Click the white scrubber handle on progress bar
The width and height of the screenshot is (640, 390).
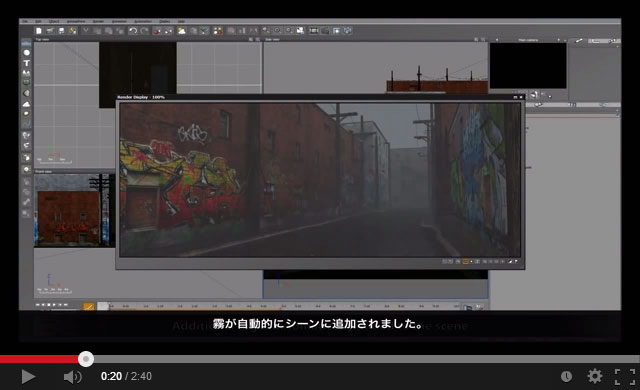coord(86,359)
